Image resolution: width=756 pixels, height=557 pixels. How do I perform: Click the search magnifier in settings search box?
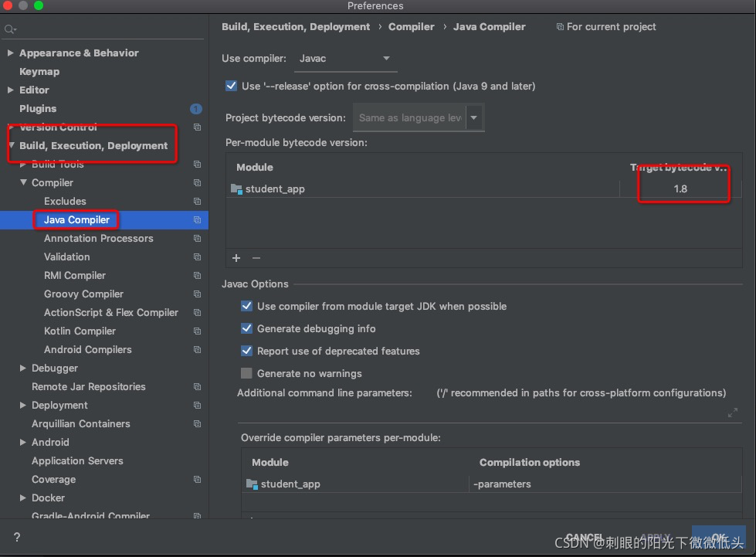pyautogui.click(x=8, y=28)
